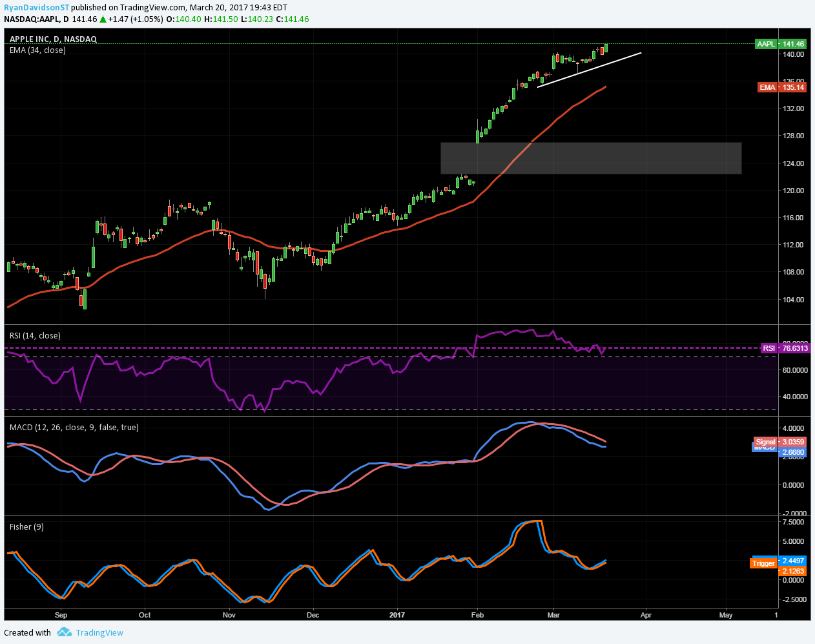The image size is (815, 644).
Task: Open the TradingView link at bottom
Action: point(99,632)
